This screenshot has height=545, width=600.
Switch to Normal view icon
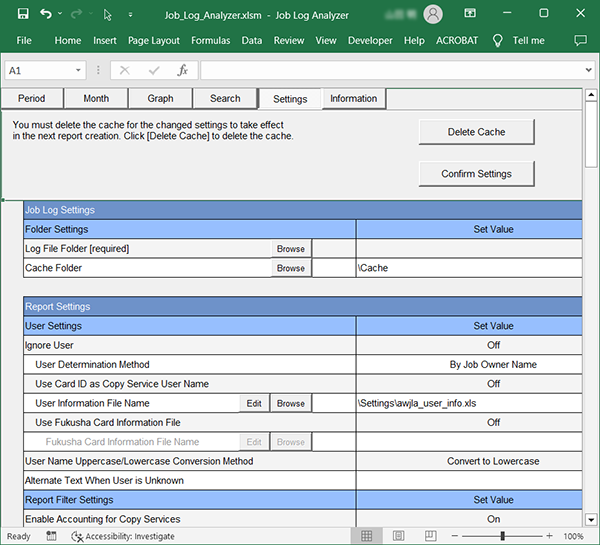[366, 536]
